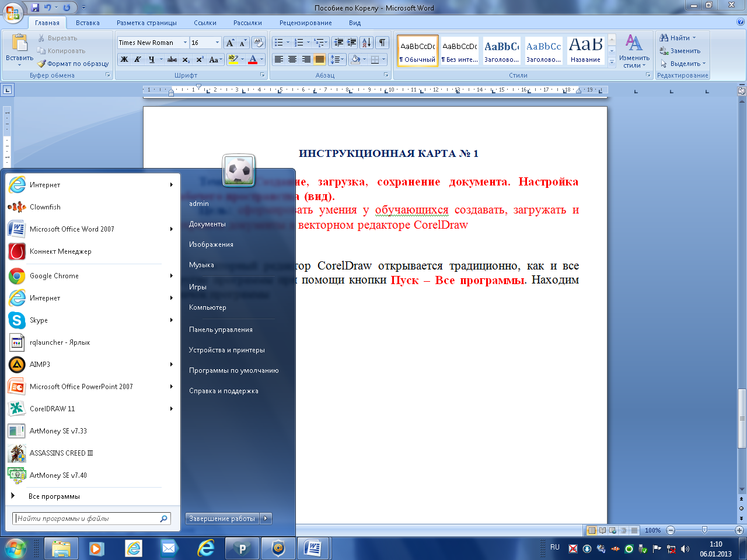Open Панель управления from Start menu
Screen dimensions: 747x560
pos(221,330)
